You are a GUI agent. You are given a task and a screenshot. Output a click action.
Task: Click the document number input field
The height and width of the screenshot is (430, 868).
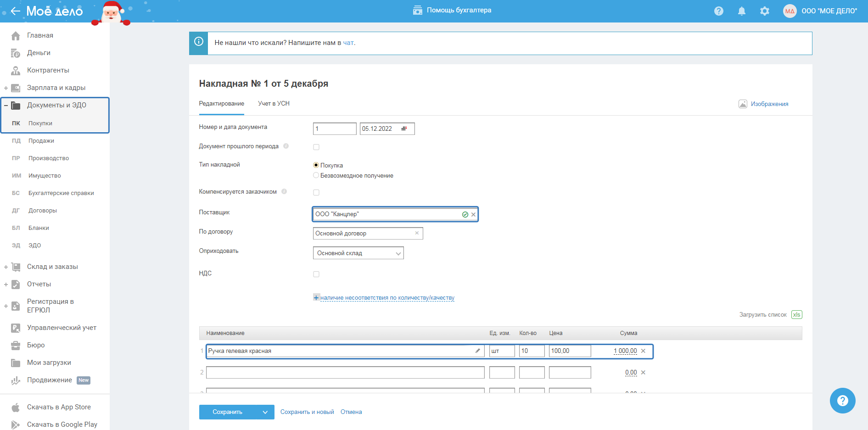coord(335,128)
